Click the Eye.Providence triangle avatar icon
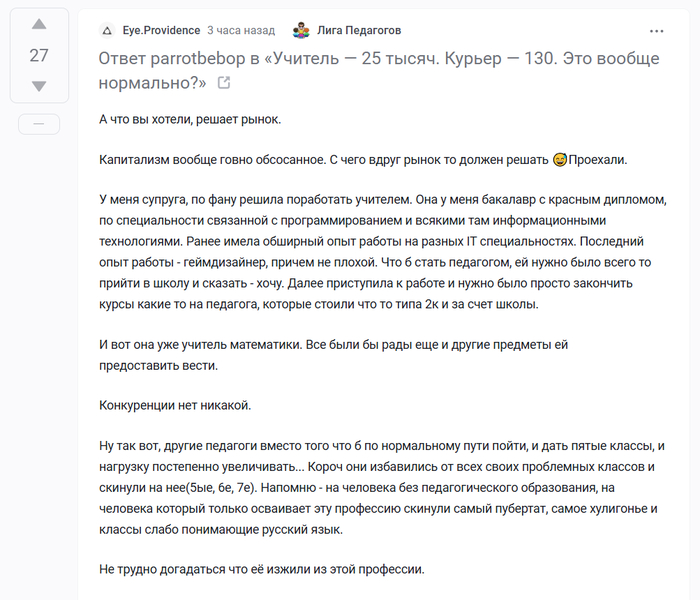 107,31
